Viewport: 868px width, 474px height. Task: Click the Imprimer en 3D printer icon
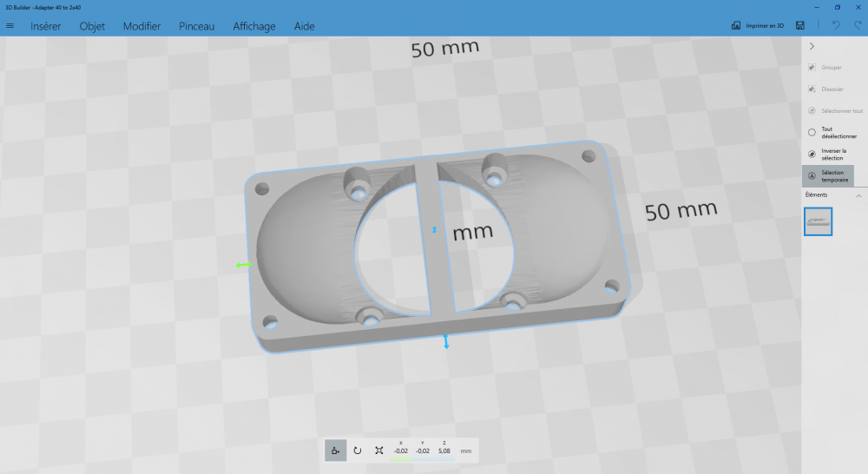pyautogui.click(x=736, y=25)
